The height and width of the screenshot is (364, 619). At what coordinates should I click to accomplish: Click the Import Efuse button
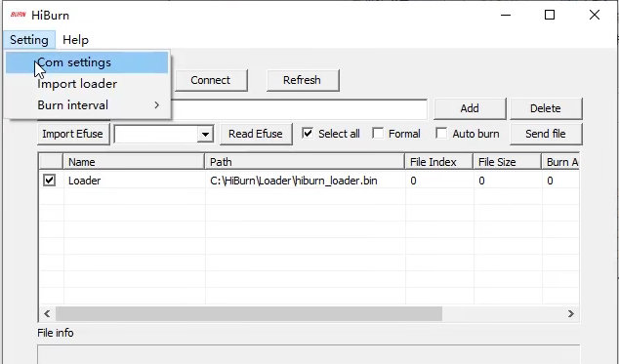tap(72, 134)
